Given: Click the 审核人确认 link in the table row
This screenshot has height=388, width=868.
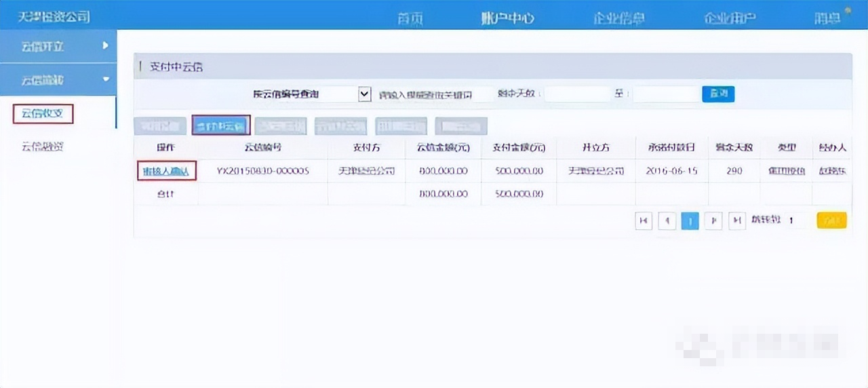Looking at the screenshot, I should pyautogui.click(x=167, y=171).
